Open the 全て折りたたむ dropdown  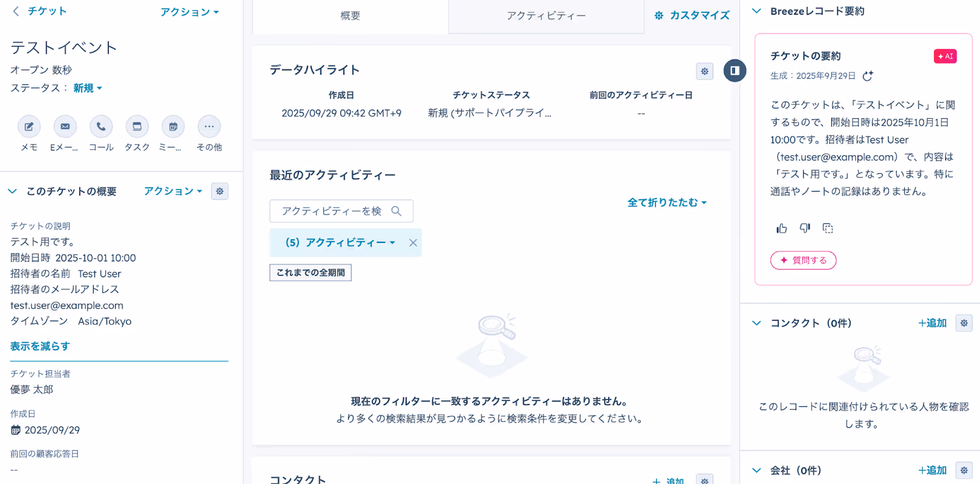pos(667,203)
